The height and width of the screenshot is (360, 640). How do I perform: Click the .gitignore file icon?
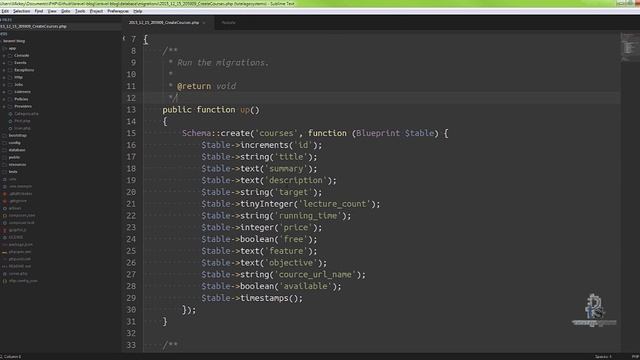point(5,201)
